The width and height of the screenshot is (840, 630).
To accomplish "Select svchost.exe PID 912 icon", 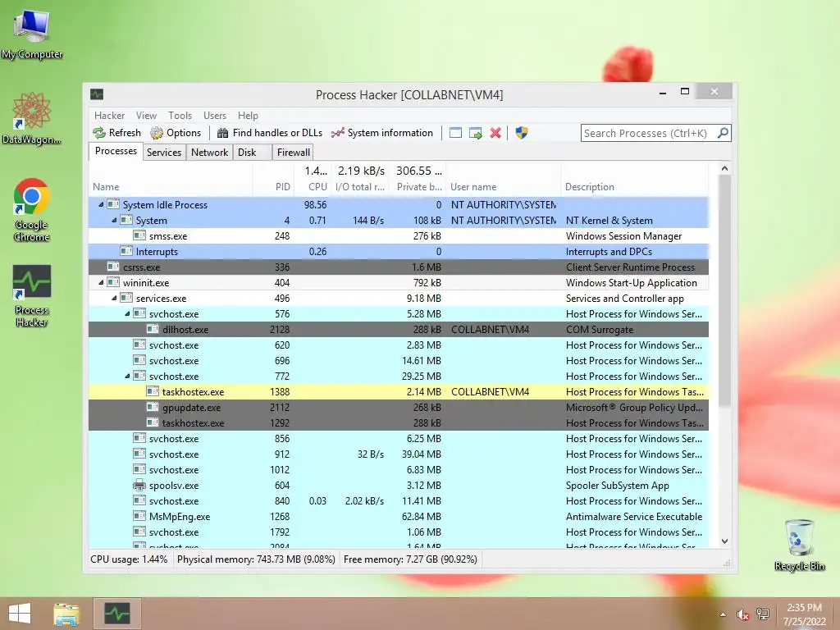I will point(139,453).
